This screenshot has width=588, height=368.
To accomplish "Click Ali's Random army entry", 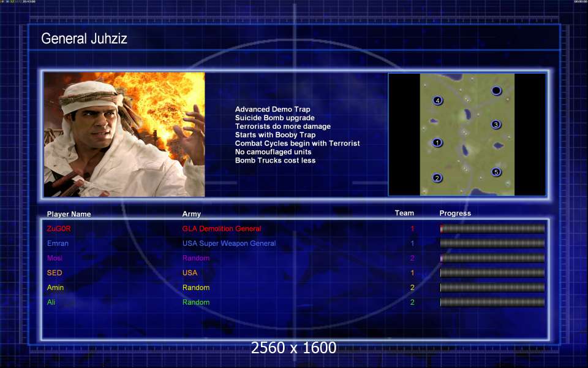I will point(196,302).
